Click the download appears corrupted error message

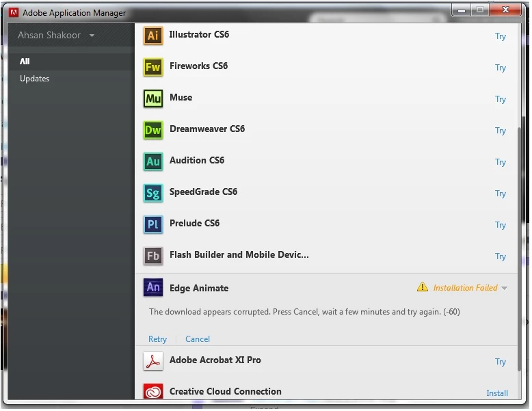[x=304, y=312]
